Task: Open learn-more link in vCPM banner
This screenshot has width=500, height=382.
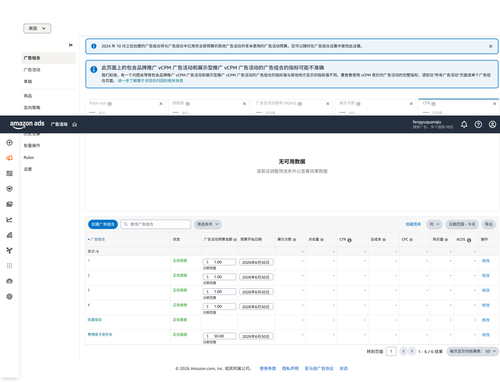Action: pos(150,81)
